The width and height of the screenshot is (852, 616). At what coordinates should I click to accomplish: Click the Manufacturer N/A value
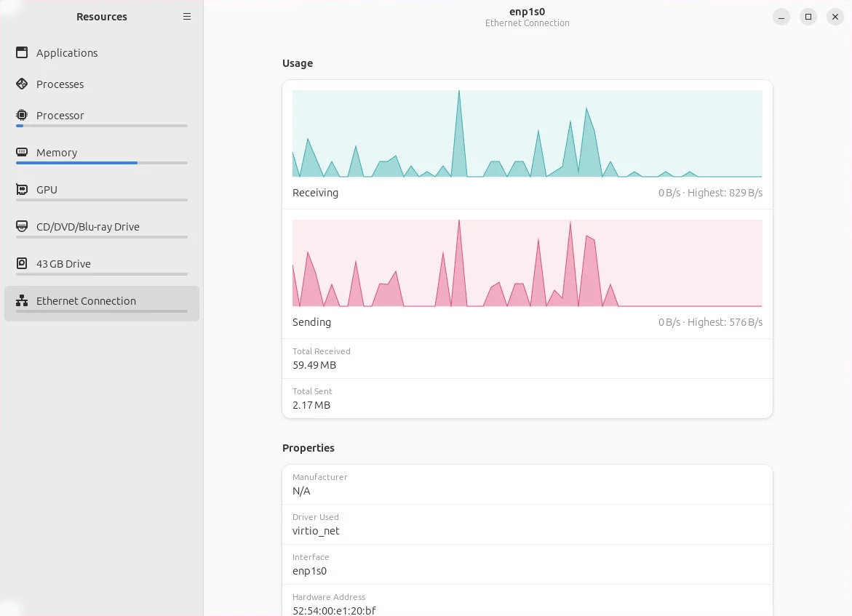301,491
